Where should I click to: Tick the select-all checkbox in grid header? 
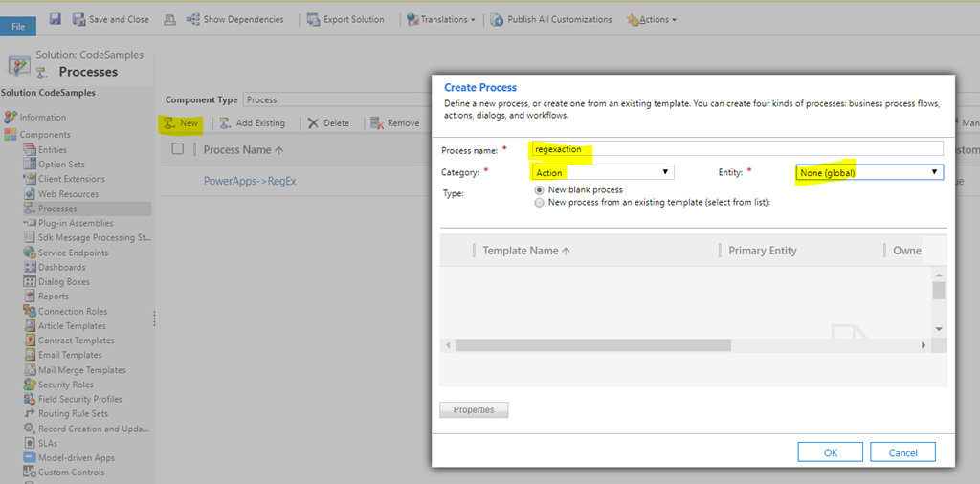click(177, 149)
